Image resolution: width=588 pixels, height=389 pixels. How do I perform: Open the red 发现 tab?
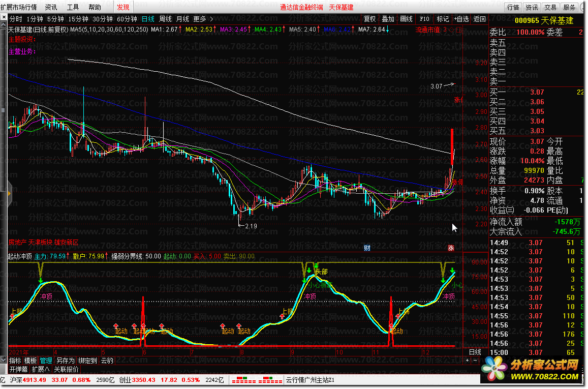[x=123, y=7]
